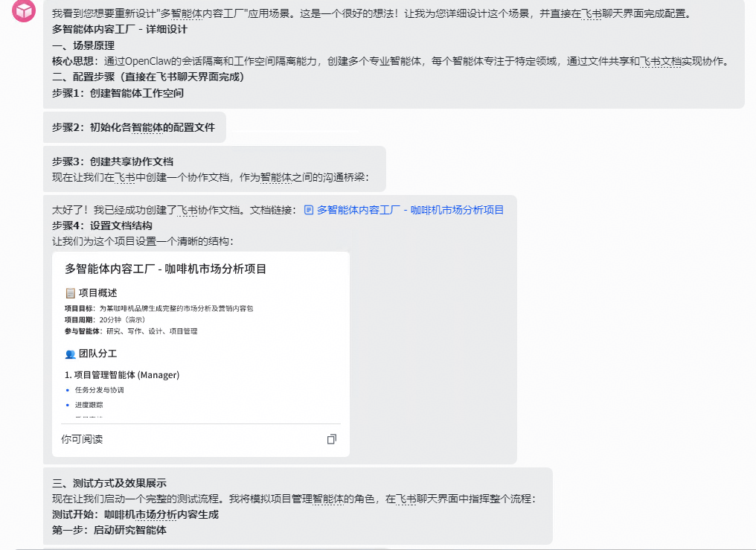Click the 步骤2: 初始化各智能体的配置文件 message
The width and height of the screenshot is (756, 550).
[x=133, y=128]
